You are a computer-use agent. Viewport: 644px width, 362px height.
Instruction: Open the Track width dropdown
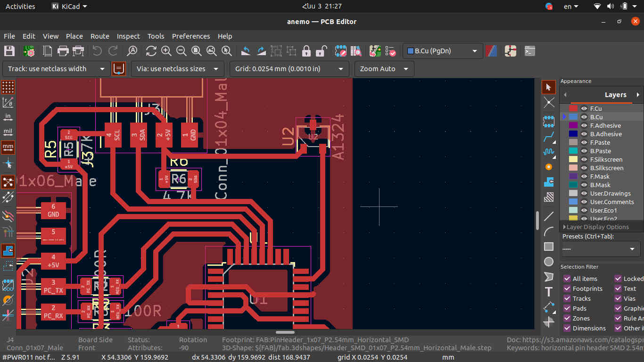[56, 69]
